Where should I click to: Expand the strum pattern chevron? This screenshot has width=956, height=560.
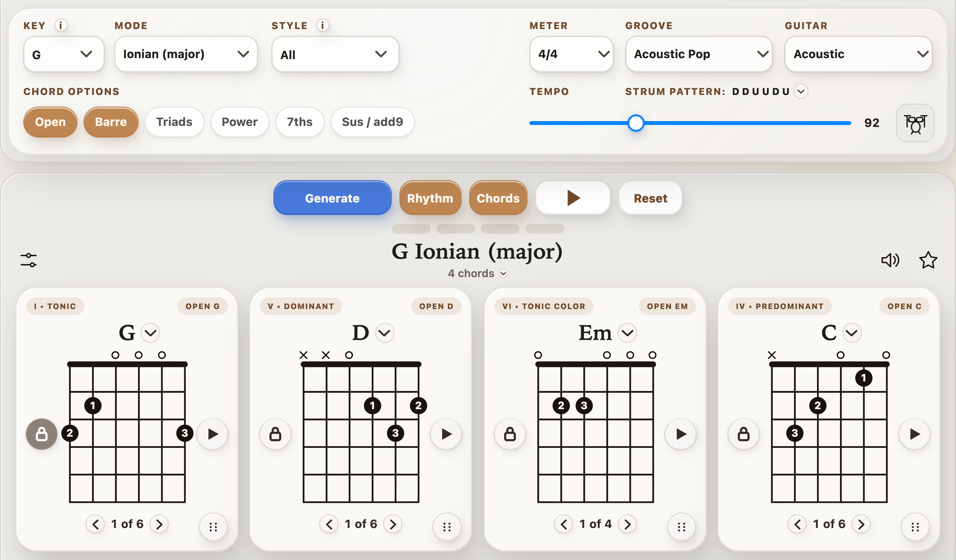801,91
